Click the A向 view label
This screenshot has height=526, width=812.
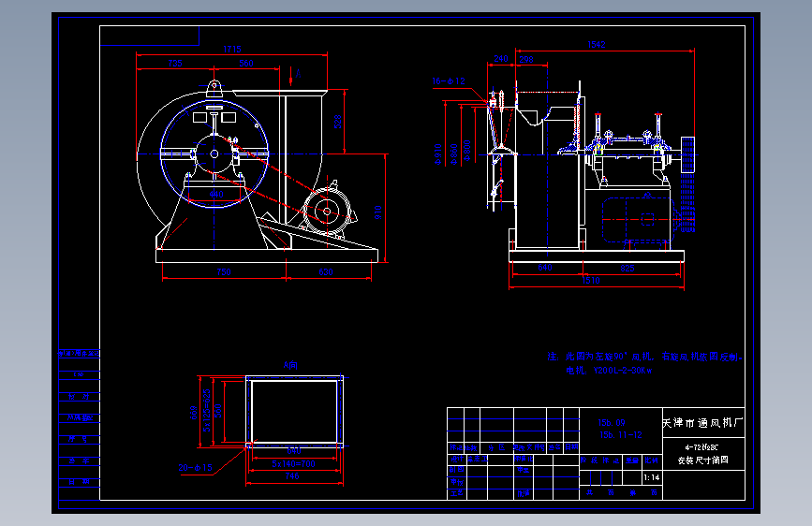click(x=290, y=365)
